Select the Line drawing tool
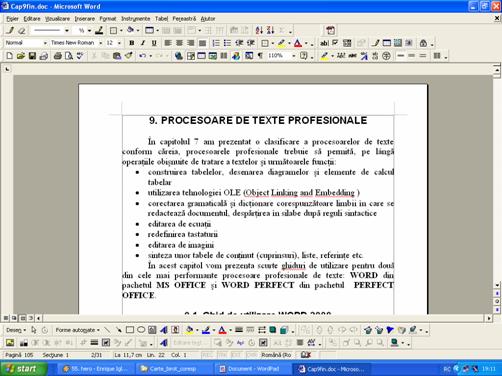 click(107, 330)
